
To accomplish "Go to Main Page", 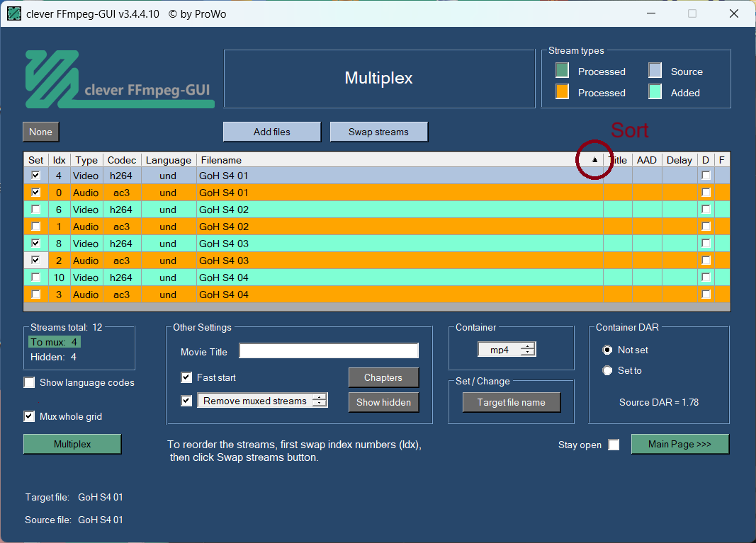I will (x=679, y=444).
